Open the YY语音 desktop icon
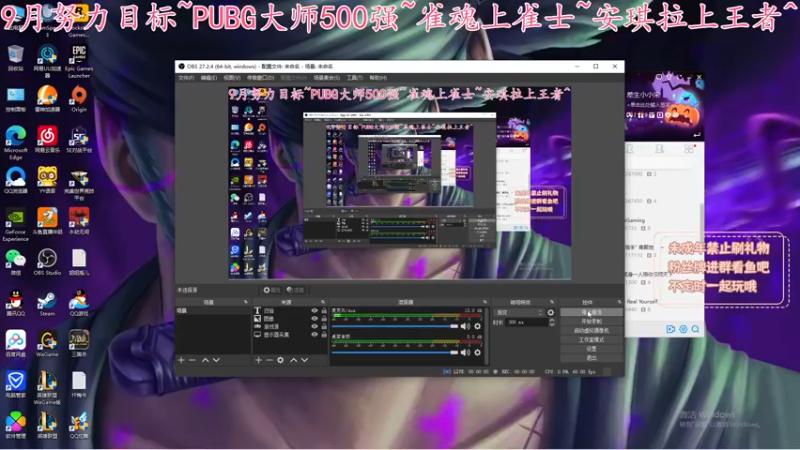800x450 pixels. tap(47, 181)
